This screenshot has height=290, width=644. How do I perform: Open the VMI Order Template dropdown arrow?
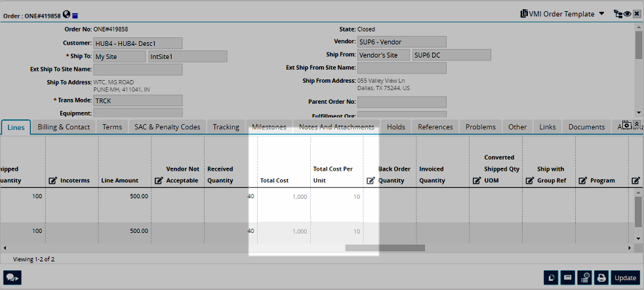601,14
